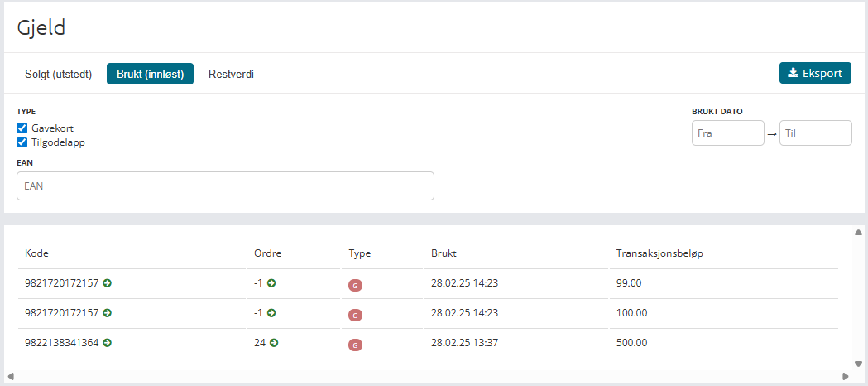Screen dimensions: 868x386
Task: Open code arrow icon in the 99.00 row
Action: point(107,283)
